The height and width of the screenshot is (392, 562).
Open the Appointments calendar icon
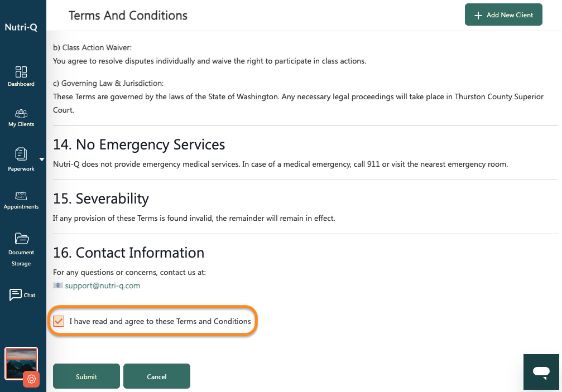point(21,196)
